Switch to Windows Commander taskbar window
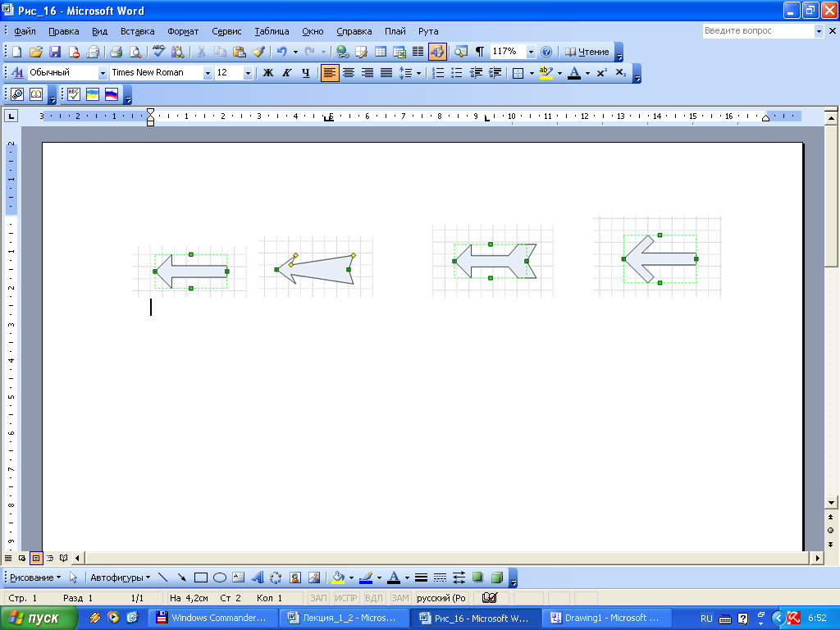This screenshot has height=630, width=840. 213,619
